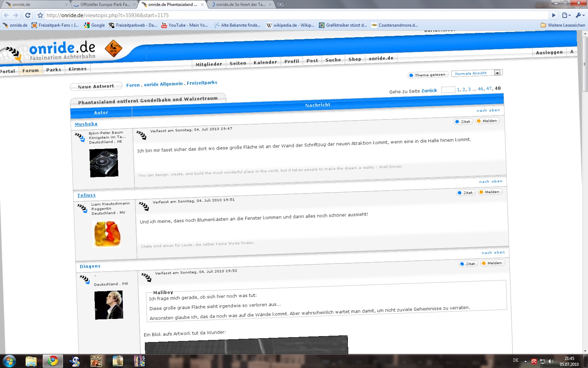588x368 pixels.
Task: Click the Neue Antwort button
Action: coord(96,86)
